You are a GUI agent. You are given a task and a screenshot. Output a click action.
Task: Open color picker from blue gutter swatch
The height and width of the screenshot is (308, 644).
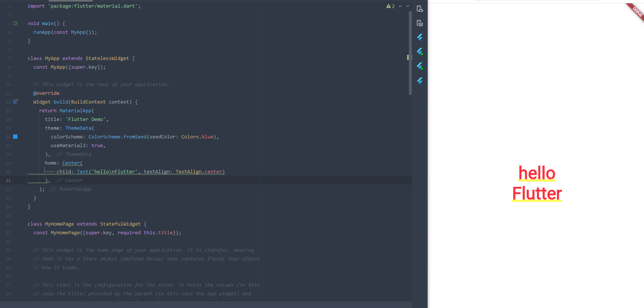pos(15,137)
